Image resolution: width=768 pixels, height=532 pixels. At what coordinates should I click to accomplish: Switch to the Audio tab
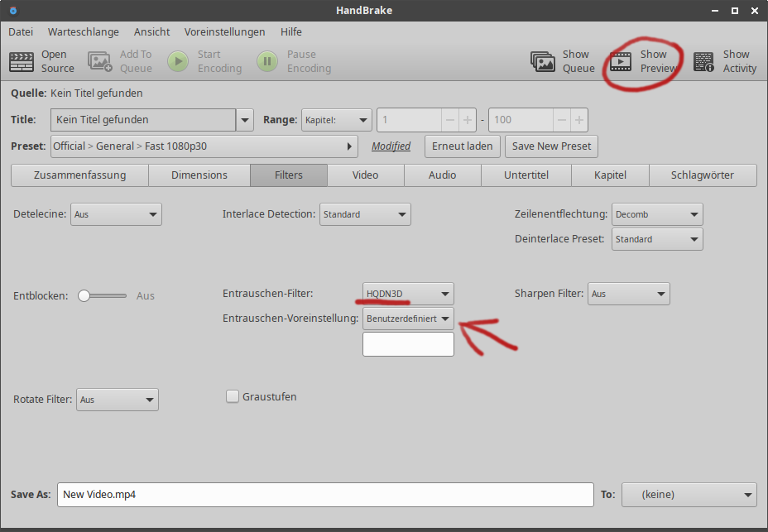coord(442,175)
